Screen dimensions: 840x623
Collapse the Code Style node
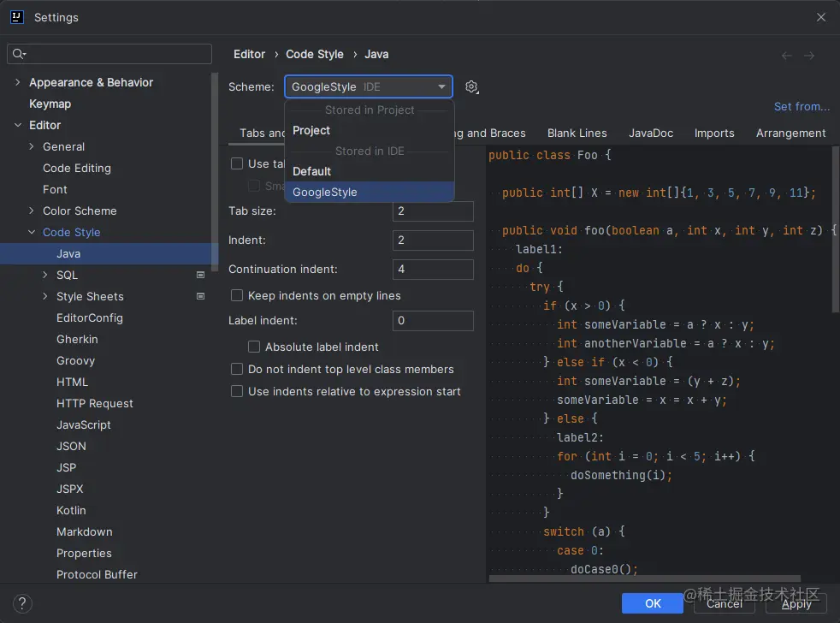click(x=31, y=232)
